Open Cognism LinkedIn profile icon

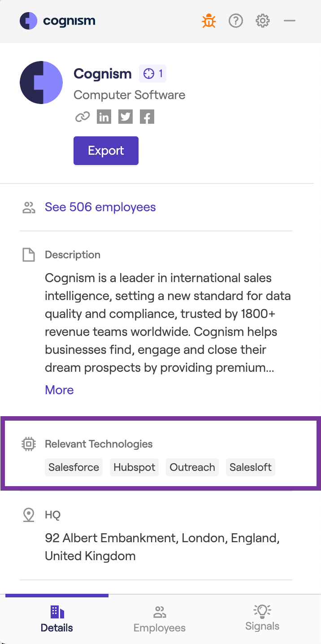click(104, 117)
